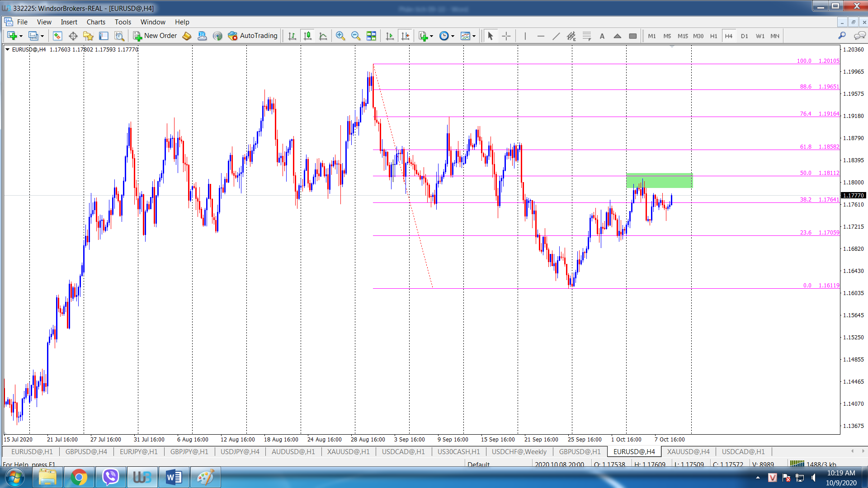Open Google Chrome from the taskbar
Viewport: 868px width, 488px height.
click(79, 477)
